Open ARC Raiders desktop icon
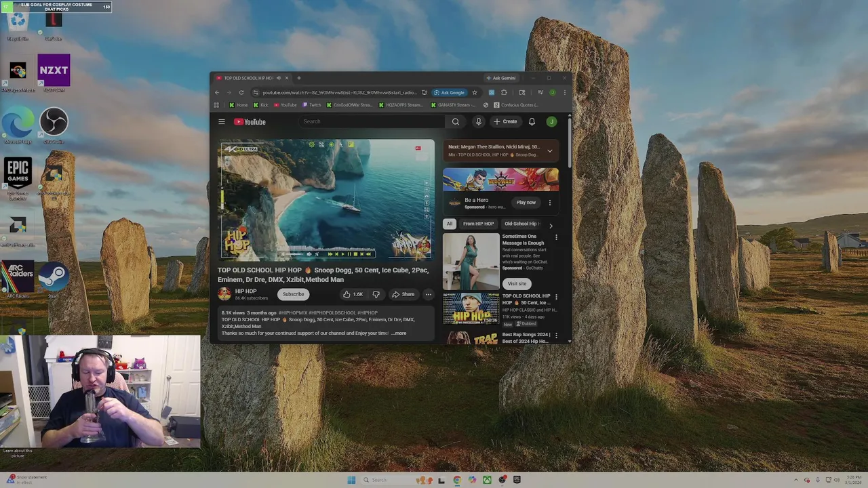The height and width of the screenshot is (488, 868). pyautogui.click(x=18, y=279)
